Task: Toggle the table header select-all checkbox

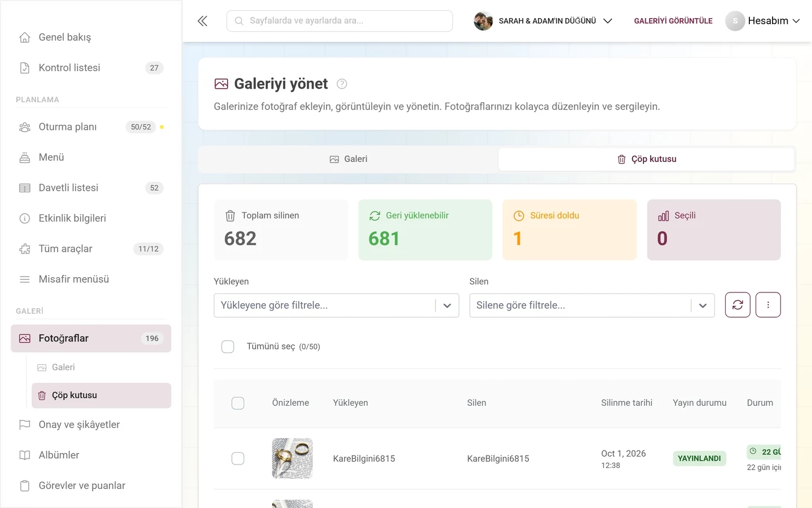Action: (238, 403)
